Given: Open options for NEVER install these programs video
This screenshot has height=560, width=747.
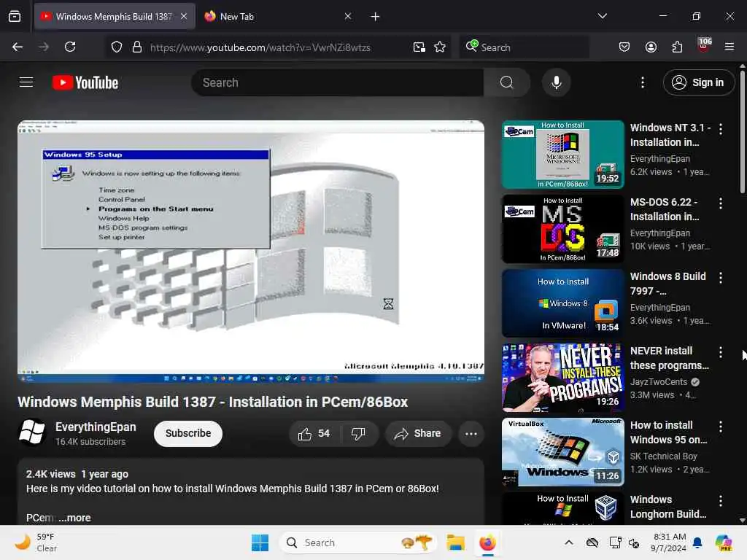Looking at the screenshot, I should (720, 352).
